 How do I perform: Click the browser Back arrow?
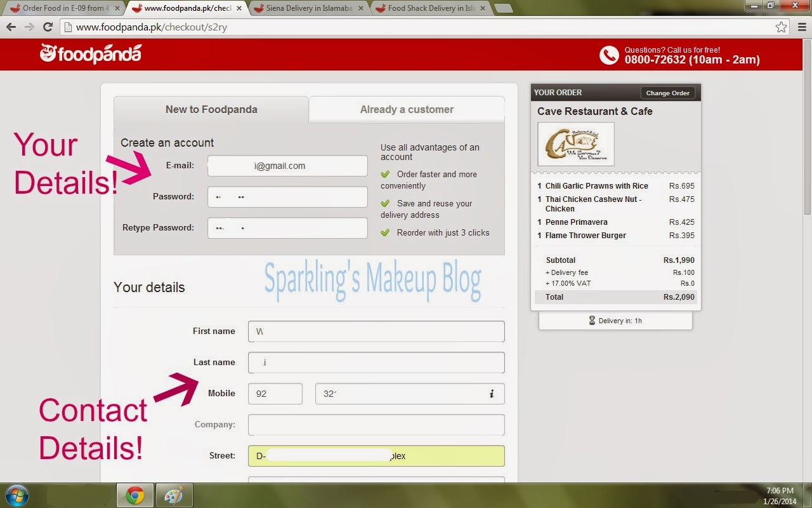point(11,27)
